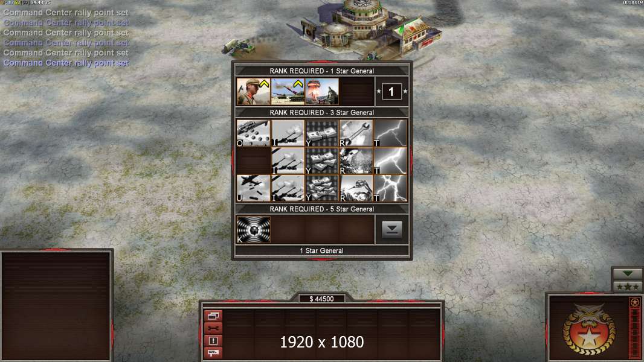Select top-row Artillery Barrage icon marked I
The width and height of the screenshot is (644, 362).
(x=288, y=133)
